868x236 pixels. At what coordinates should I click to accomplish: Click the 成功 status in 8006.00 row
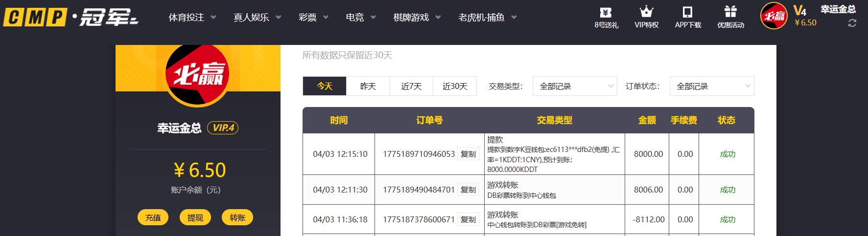tap(727, 190)
